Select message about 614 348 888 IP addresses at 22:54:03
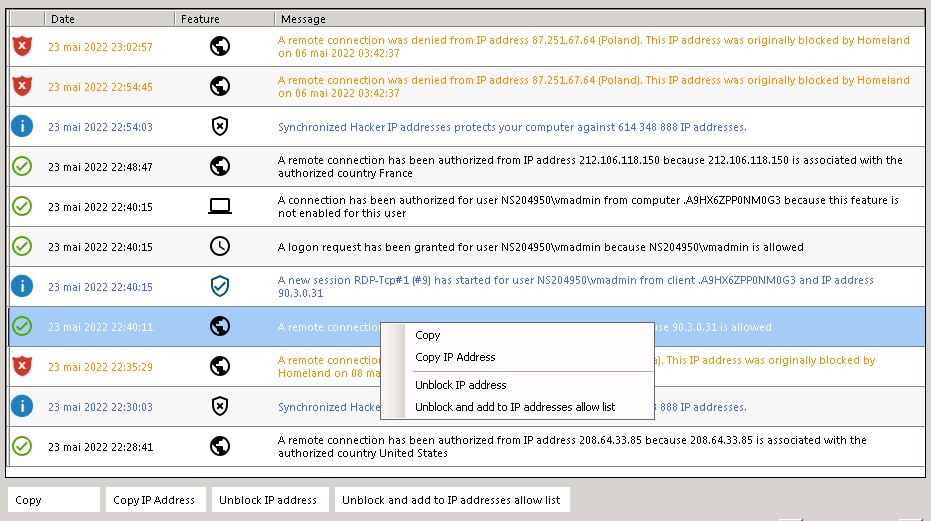The image size is (931, 521). [512, 127]
